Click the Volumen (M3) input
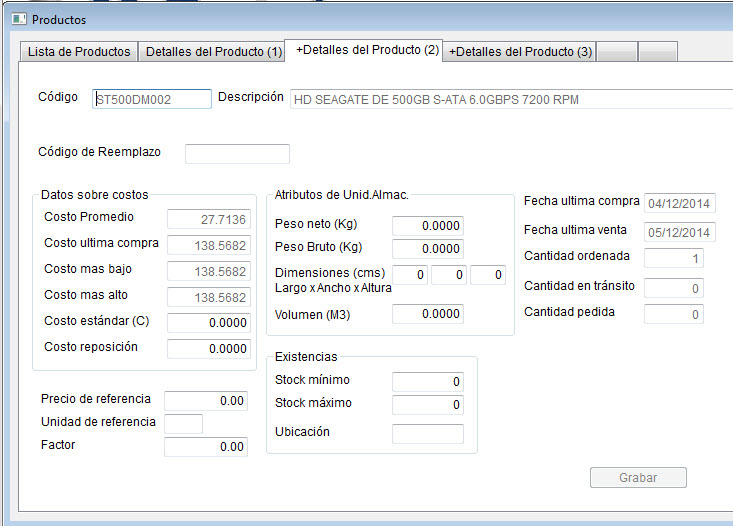Screen dimensions: 733x526 (427, 314)
